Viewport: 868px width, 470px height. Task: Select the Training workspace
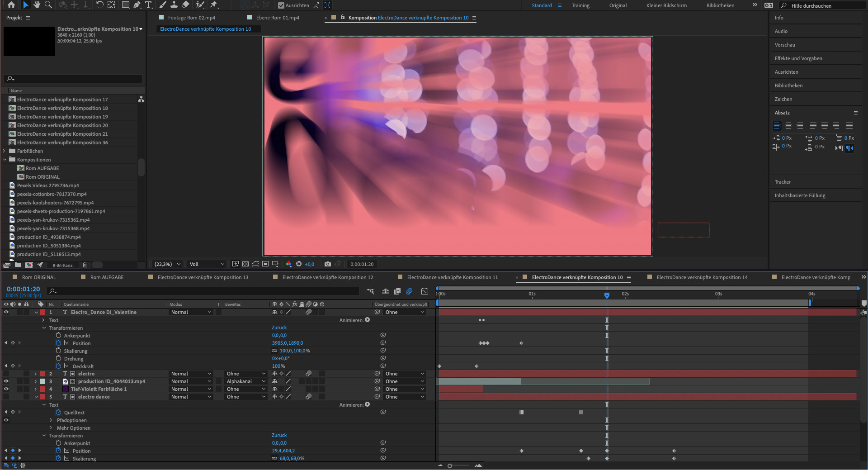point(580,5)
